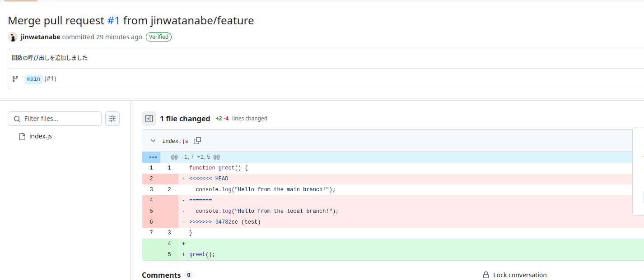Image resolution: width=644 pixels, height=280 pixels.
Task: Open the jinwatanabe author profile link
Action: [x=40, y=37]
